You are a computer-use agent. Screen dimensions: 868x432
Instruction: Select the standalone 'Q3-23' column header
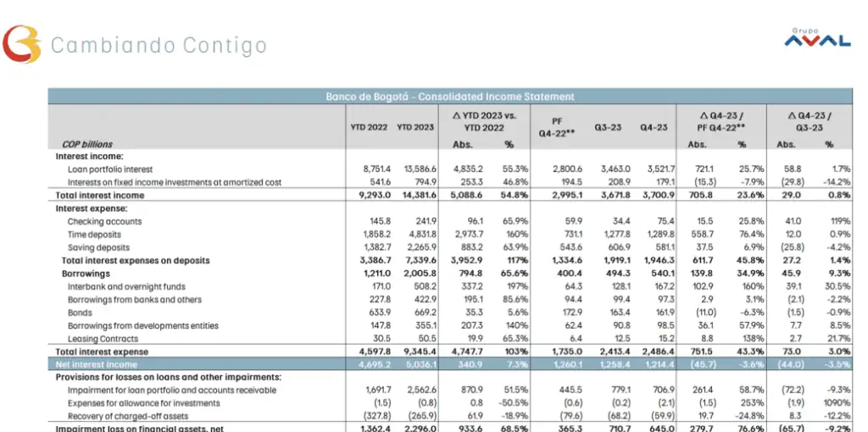pos(608,128)
